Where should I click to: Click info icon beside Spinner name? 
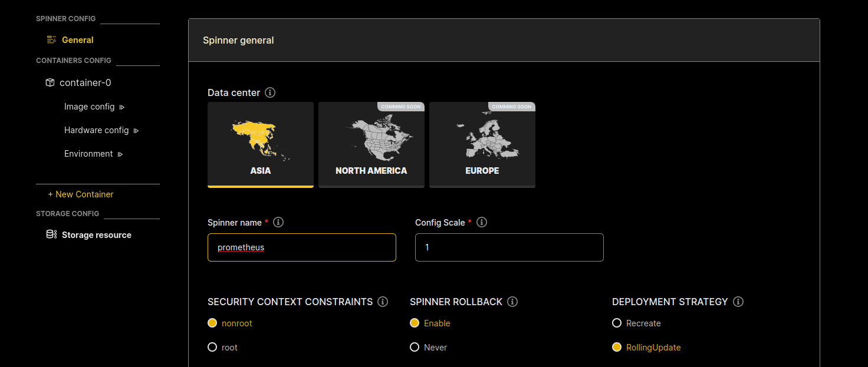click(279, 222)
